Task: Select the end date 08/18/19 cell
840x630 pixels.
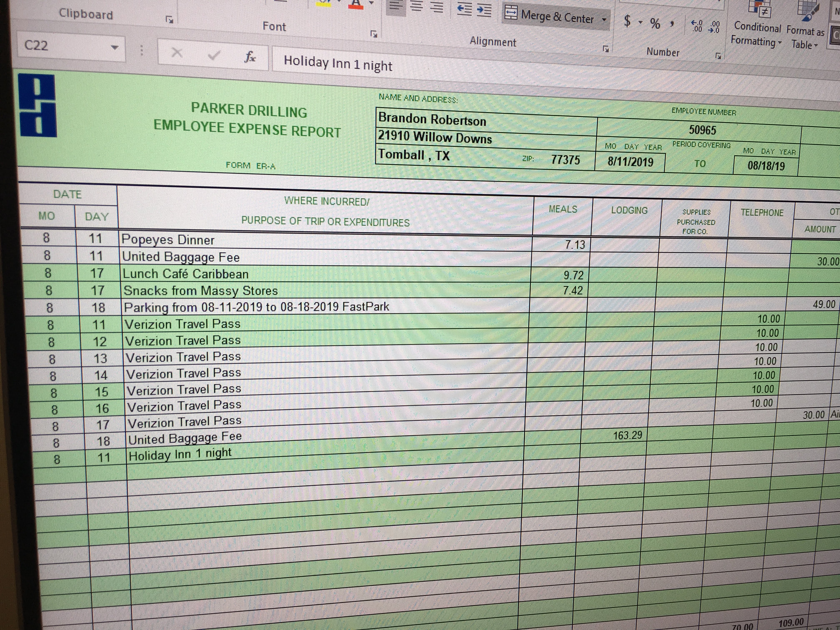Action: click(766, 166)
